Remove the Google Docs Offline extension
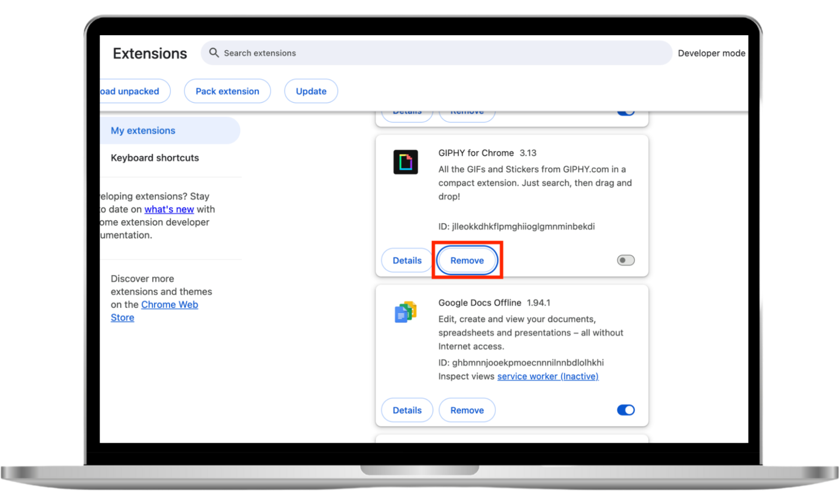 tap(467, 410)
